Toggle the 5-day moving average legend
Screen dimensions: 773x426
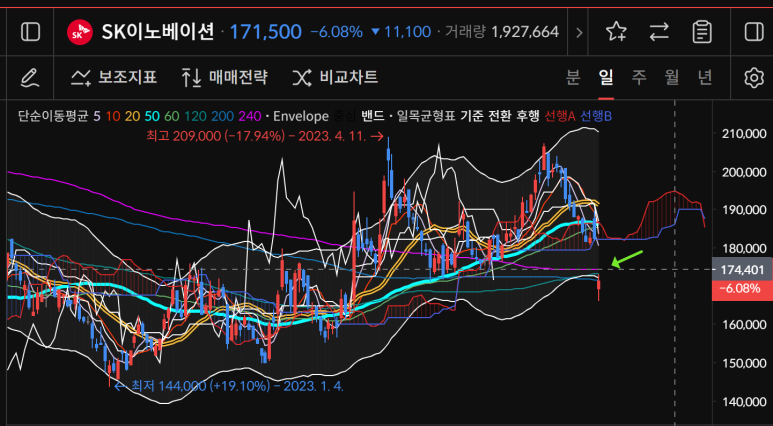pyautogui.click(x=97, y=116)
